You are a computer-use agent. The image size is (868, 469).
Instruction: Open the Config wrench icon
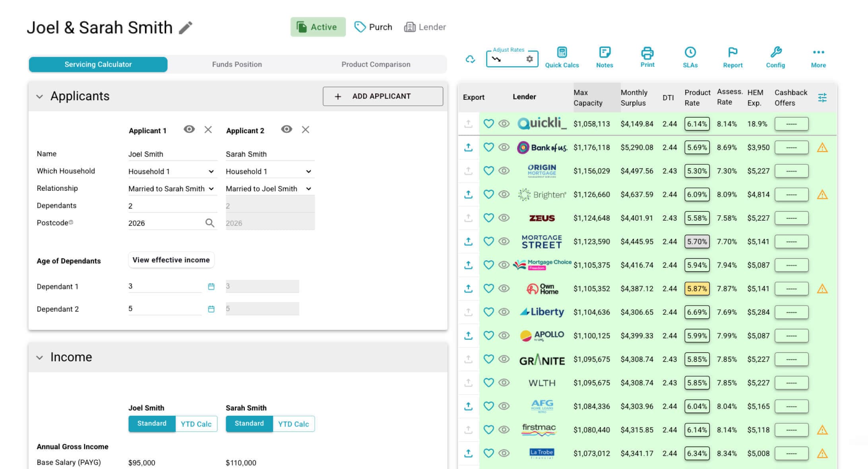[x=775, y=52]
